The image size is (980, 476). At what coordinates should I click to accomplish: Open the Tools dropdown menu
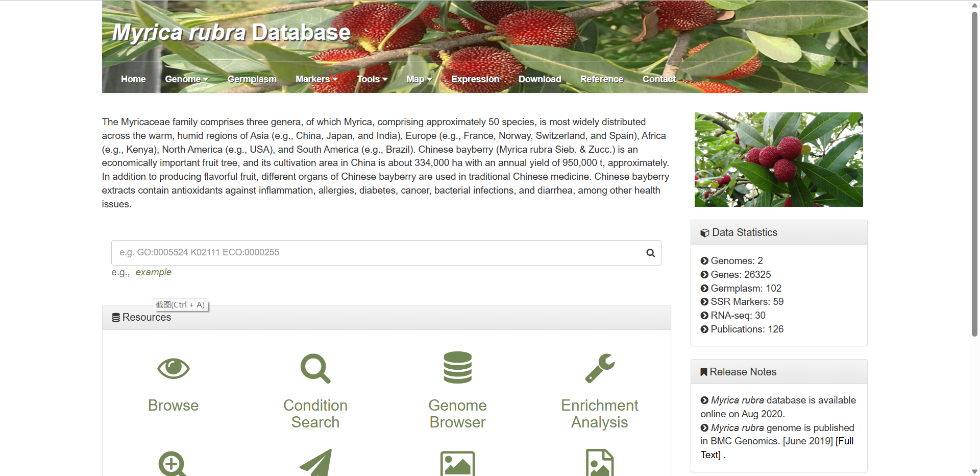point(372,79)
